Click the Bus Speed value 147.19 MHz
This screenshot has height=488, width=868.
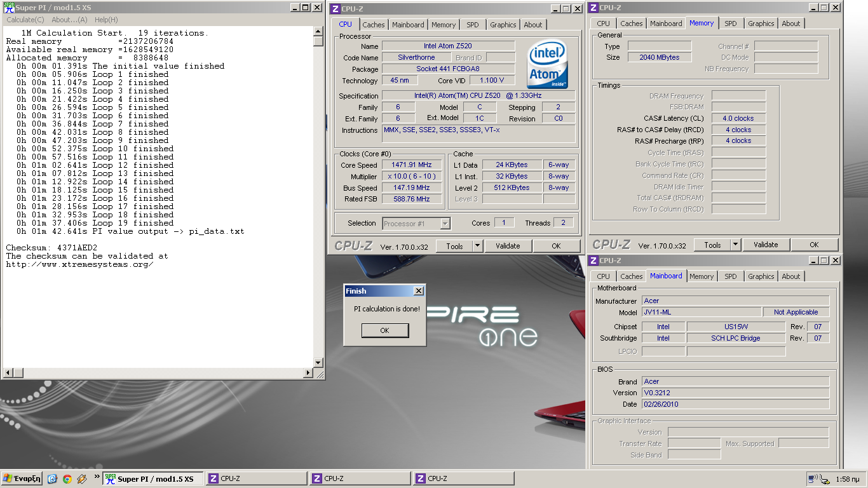[x=412, y=187]
